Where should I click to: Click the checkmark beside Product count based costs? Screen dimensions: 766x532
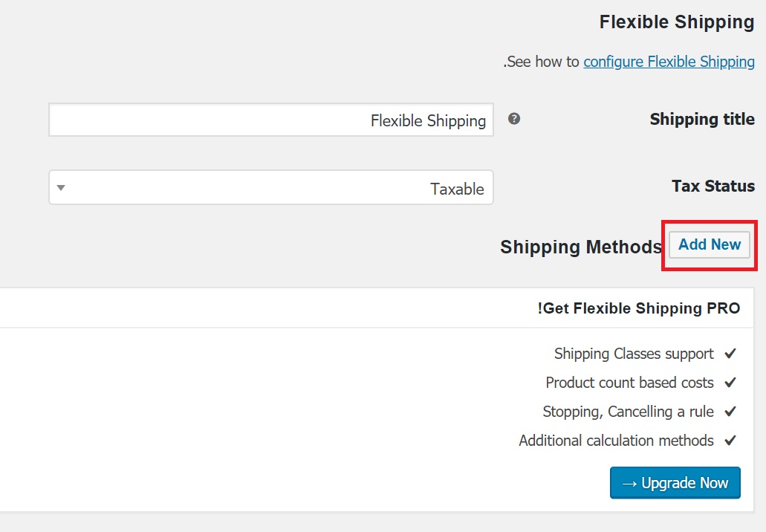click(730, 382)
